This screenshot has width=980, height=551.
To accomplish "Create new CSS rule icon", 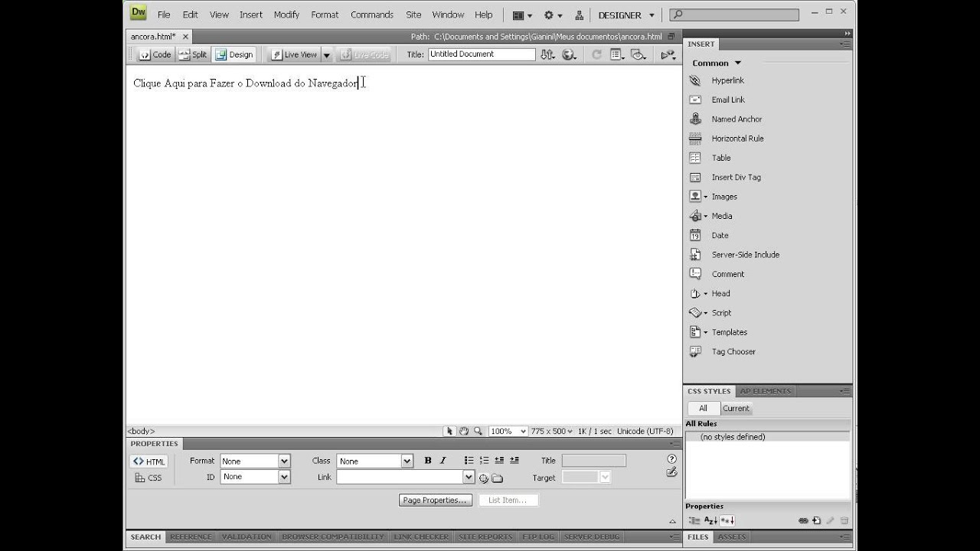I will [816, 520].
